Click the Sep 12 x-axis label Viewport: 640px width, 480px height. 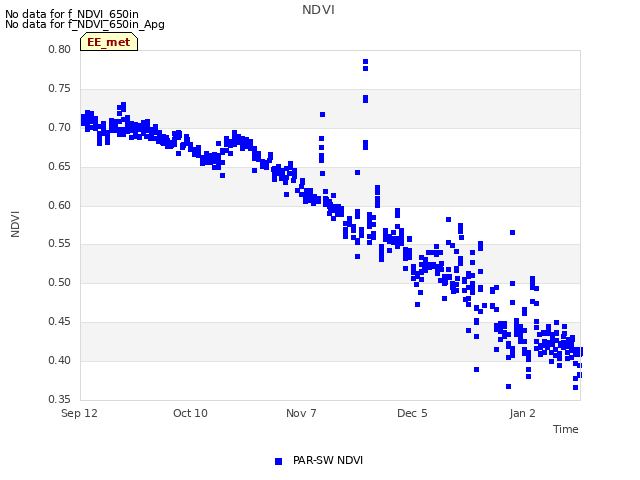[79, 413]
